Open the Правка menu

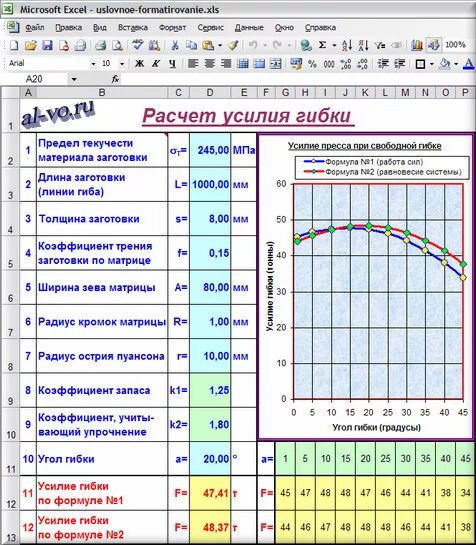click(68, 27)
